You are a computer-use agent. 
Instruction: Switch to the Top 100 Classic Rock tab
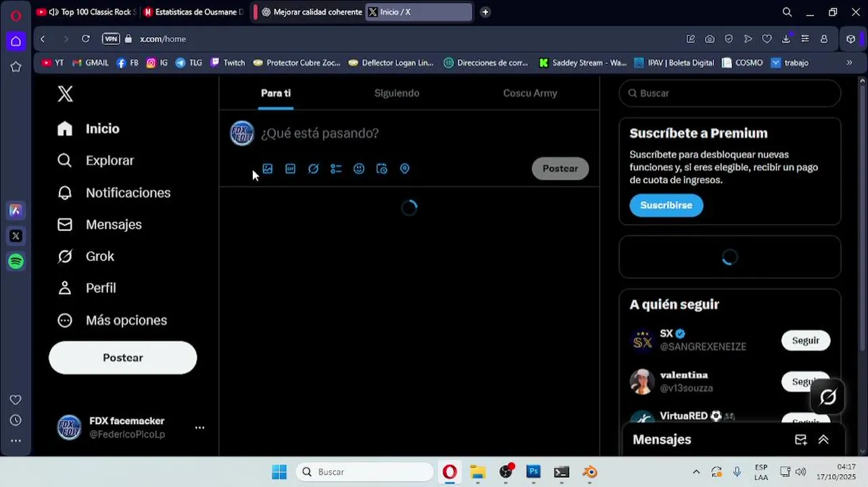[85, 12]
